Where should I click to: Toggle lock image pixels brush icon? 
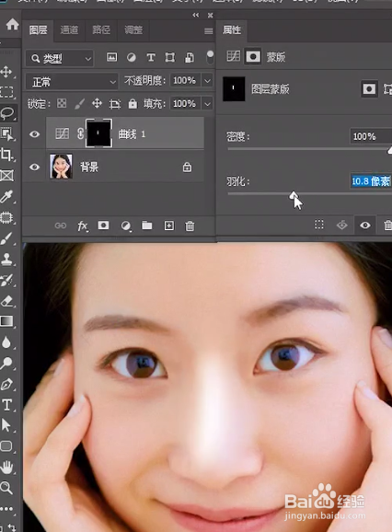[x=79, y=103]
